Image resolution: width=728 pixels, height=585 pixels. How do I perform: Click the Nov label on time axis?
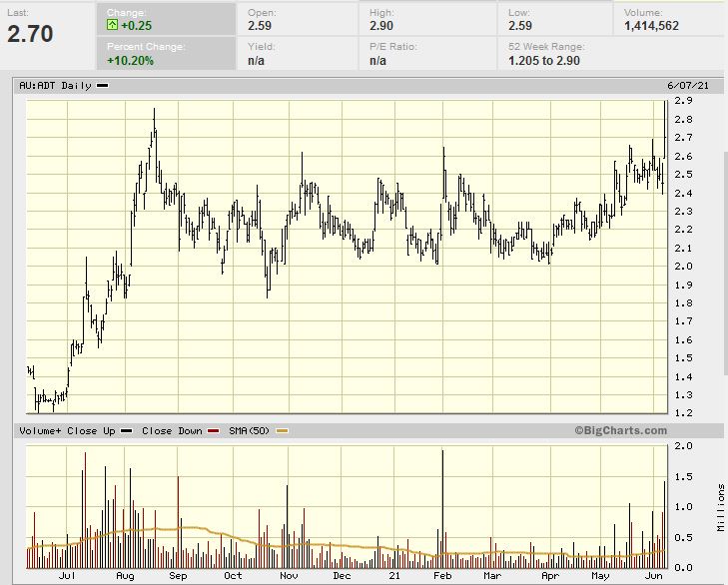pyautogui.click(x=288, y=576)
